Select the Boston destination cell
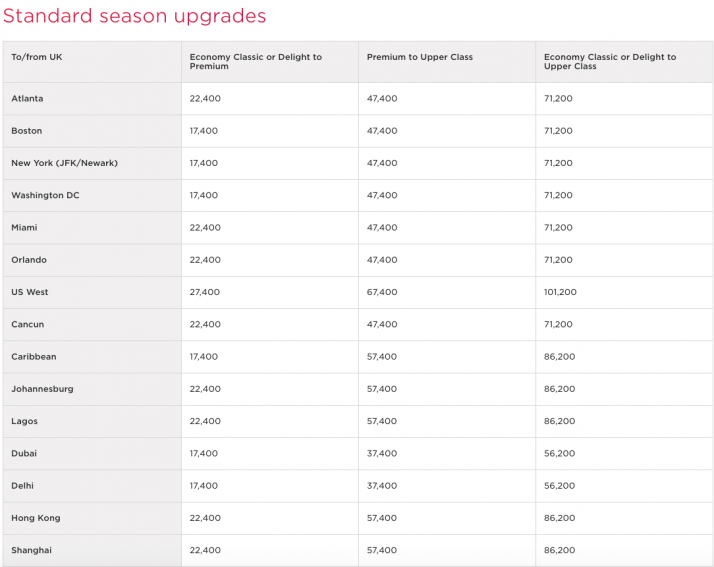Viewport: 714px width, 567px height. tap(27, 131)
